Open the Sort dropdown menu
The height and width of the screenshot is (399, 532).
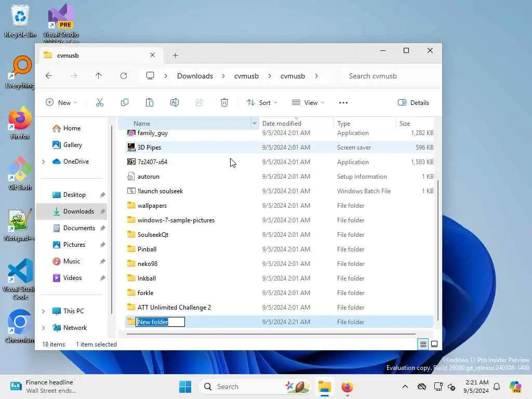[262, 102]
